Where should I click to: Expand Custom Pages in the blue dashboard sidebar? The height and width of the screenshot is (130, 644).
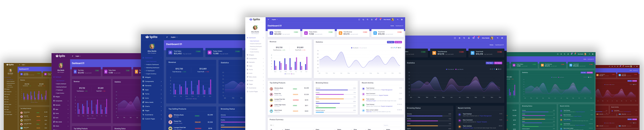(152, 119)
